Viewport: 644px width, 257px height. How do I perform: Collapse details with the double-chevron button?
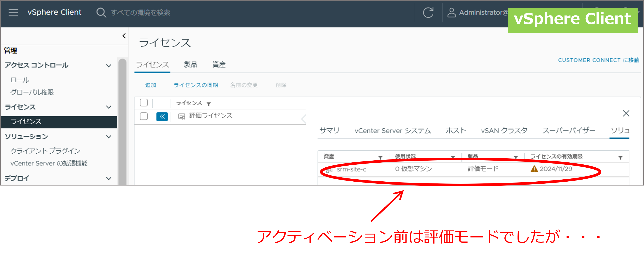click(x=162, y=116)
